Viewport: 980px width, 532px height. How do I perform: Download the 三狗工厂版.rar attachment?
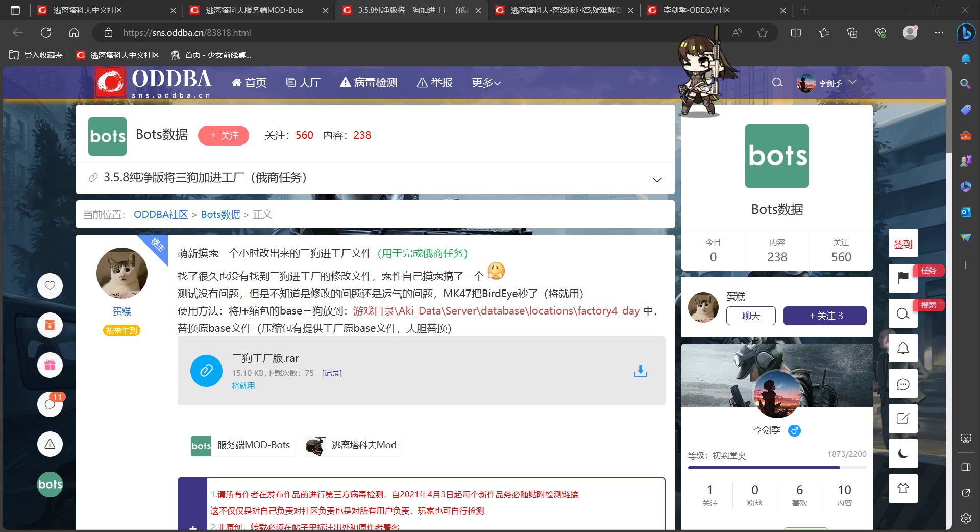pos(640,371)
